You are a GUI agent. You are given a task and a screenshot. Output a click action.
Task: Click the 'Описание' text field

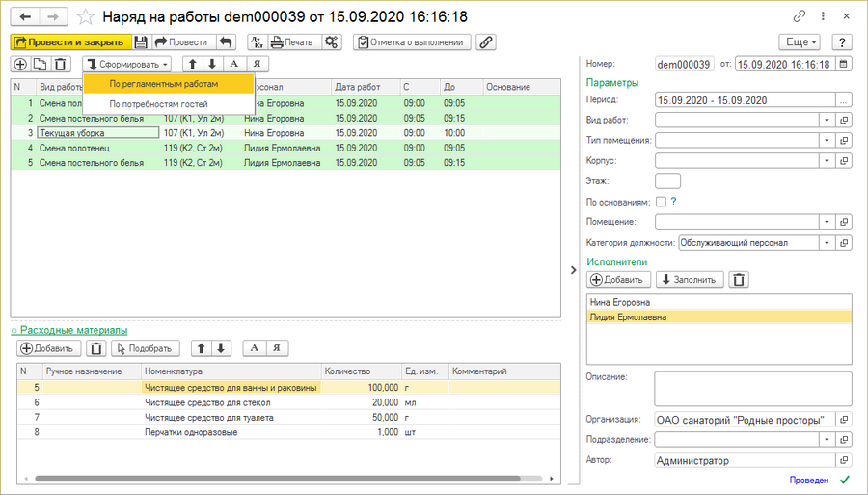(x=752, y=388)
